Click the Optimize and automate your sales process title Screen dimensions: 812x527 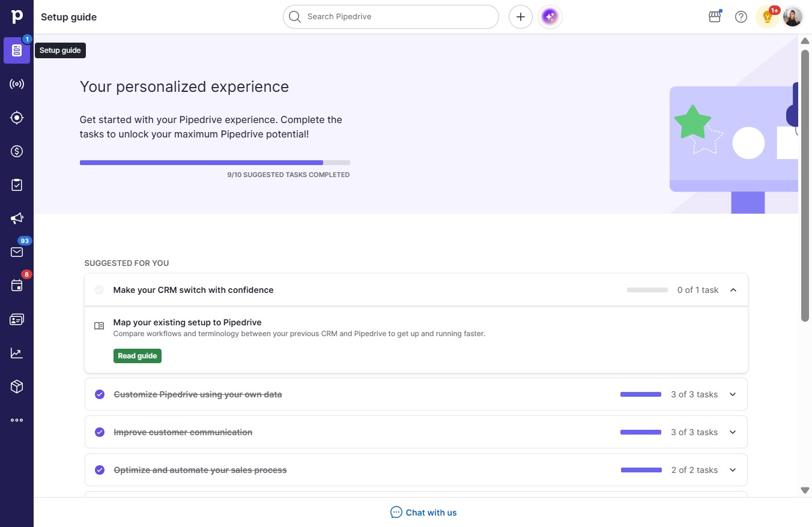[200, 470]
